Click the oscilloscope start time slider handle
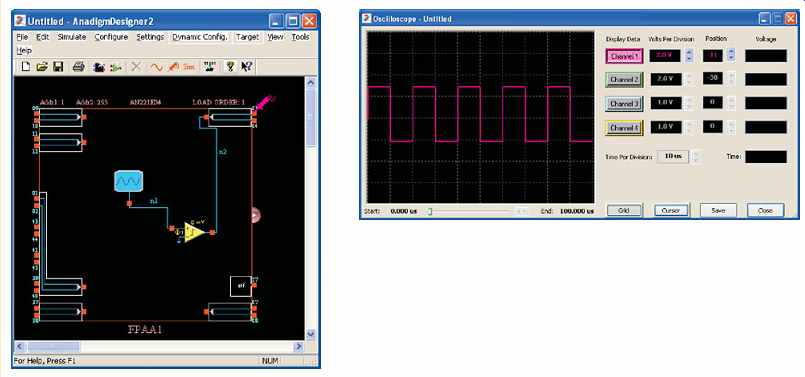This screenshot has width=805, height=377. tap(431, 211)
